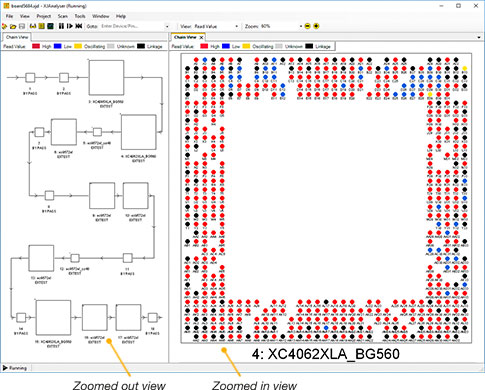Image resolution: width=485 pixels, height=390 pixels.
Task: Select device 11 BYPASS box
Action: 128,258
